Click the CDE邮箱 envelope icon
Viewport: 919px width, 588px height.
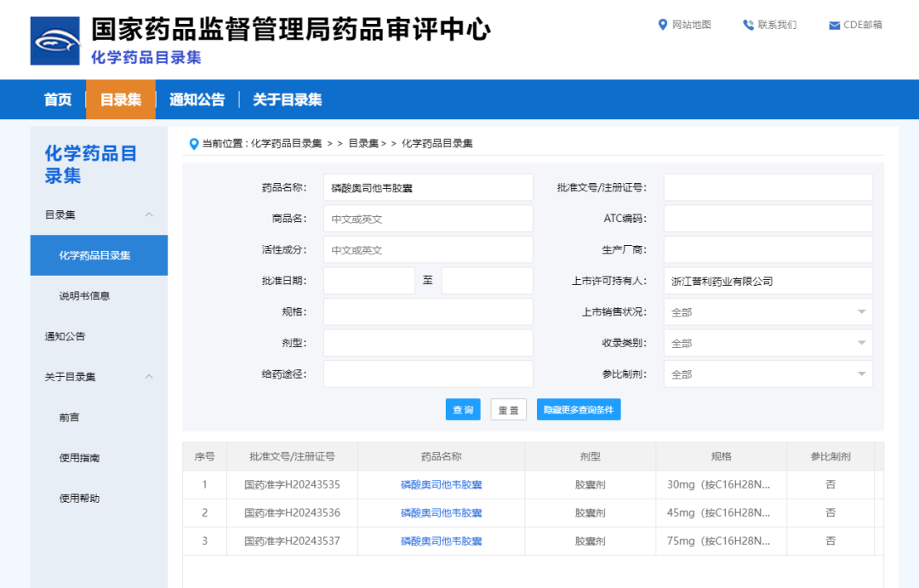[834, 26]
